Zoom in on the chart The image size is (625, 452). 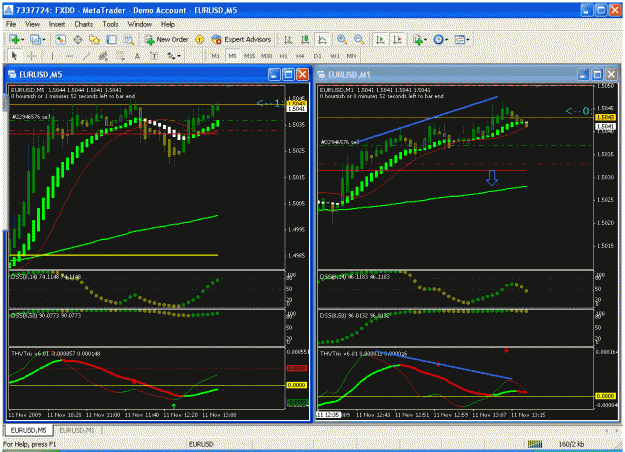click(x=342, y=39)
